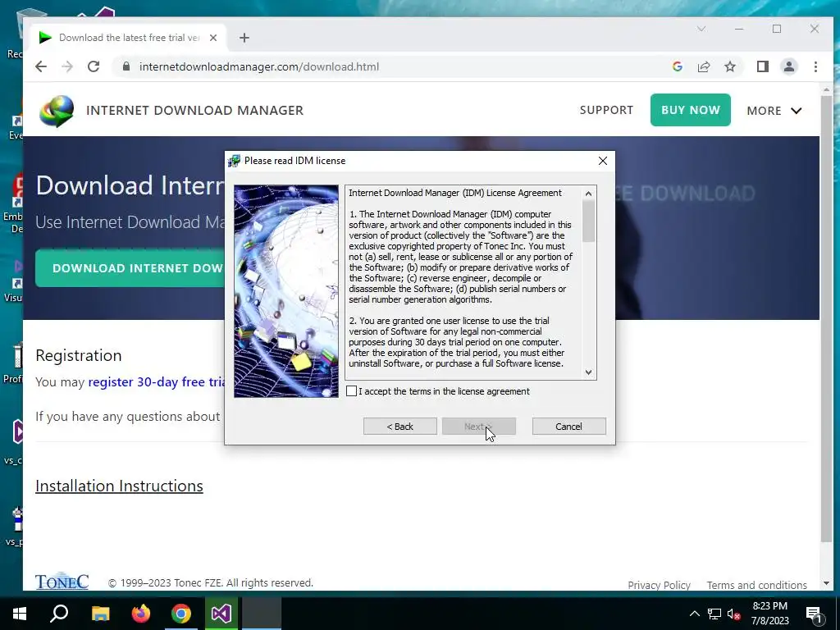Click the IDM globe artwork in installer dialog
Screen dimensions: 840x630
click(x=286, y=291)
